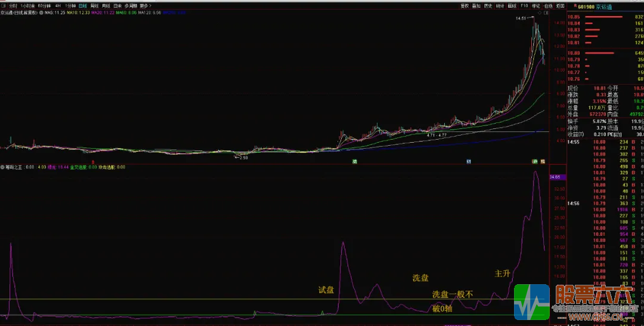644x326 pixels.
Task: Open the 复权 adjustment menu
Action: (x=465, y=5)
